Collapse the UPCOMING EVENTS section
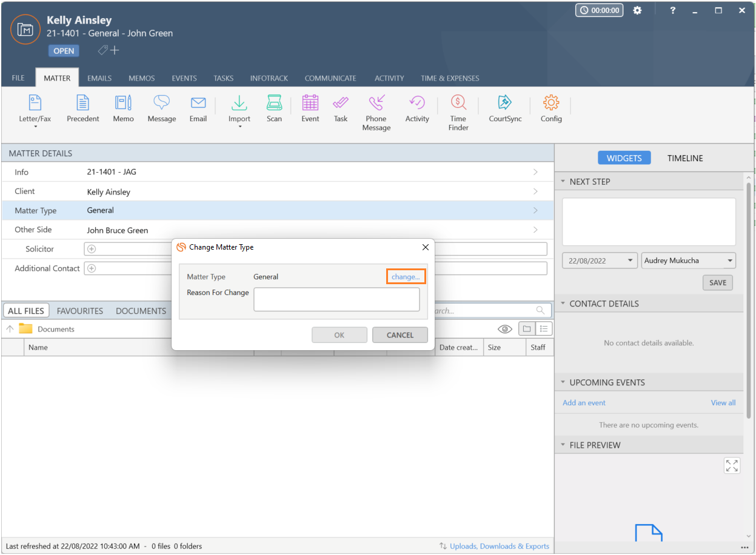Image resolution: width=756 pixels, height=555 pixels. coord(563,382)
